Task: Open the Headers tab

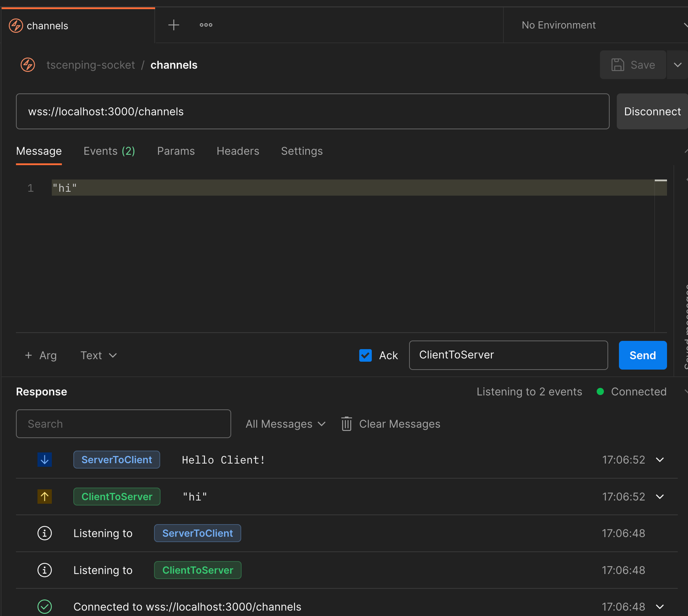Action: click(x=238, y=151)
